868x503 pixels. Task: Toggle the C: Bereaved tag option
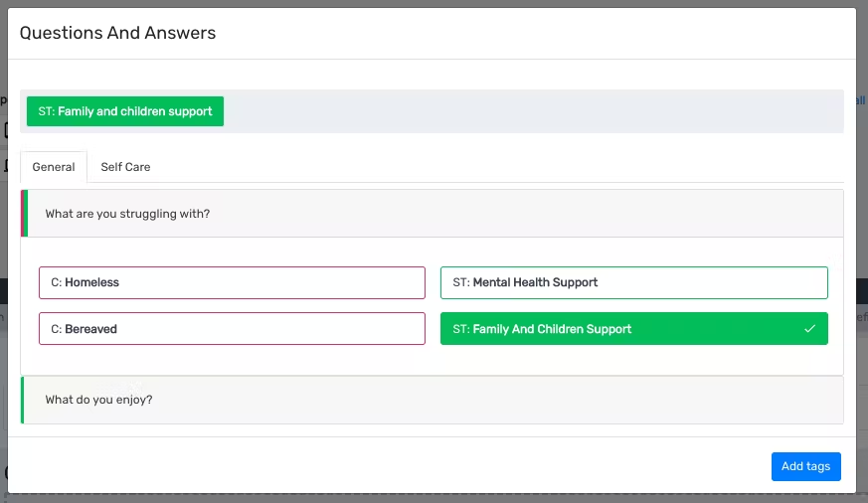point(232,329)
